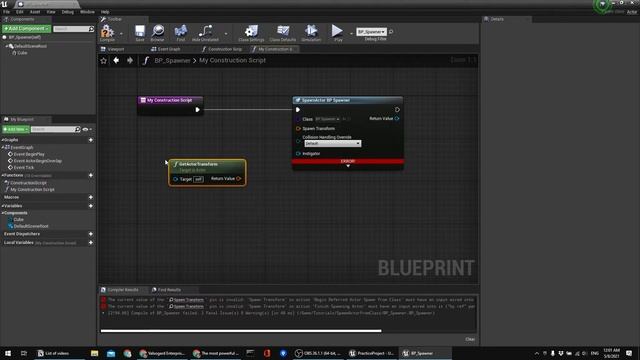Image resolution: width=640 pixels, height=360 pixels.
Task: Add a new graph with Graphs plus
Action: (91, 140)
